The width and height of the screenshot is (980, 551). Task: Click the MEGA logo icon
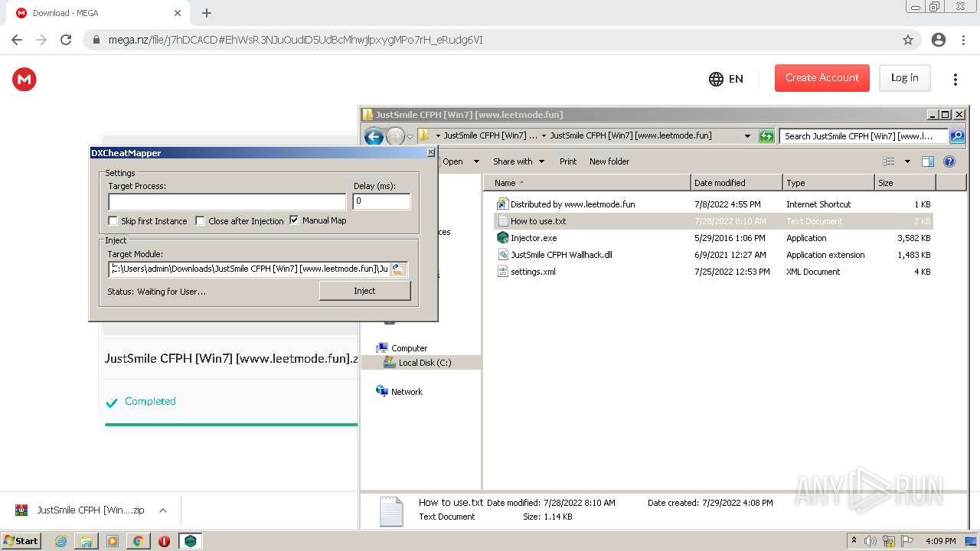click(24, 79)
